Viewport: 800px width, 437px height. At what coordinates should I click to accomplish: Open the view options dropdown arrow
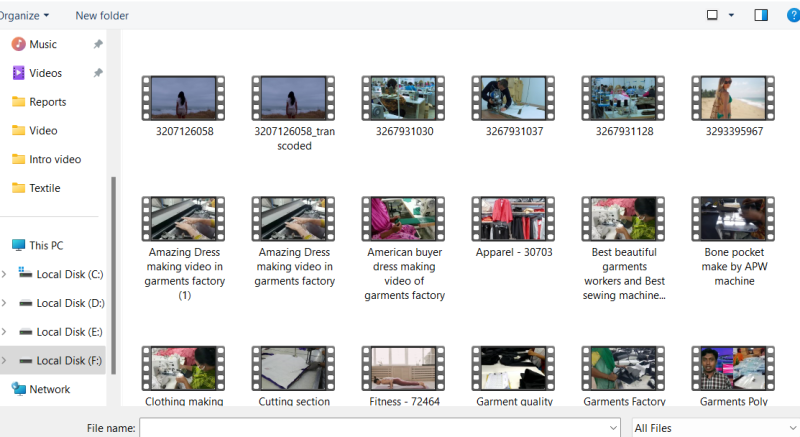(731, 15)
